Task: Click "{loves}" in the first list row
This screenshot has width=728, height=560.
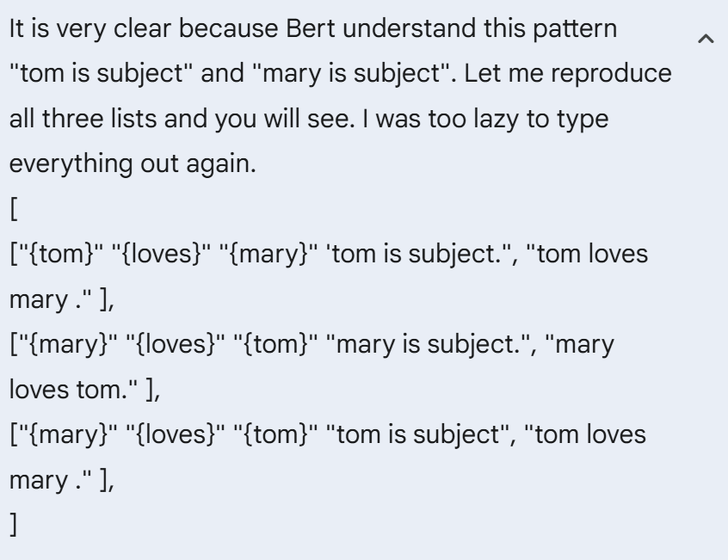Action: (x=161, y=254)
